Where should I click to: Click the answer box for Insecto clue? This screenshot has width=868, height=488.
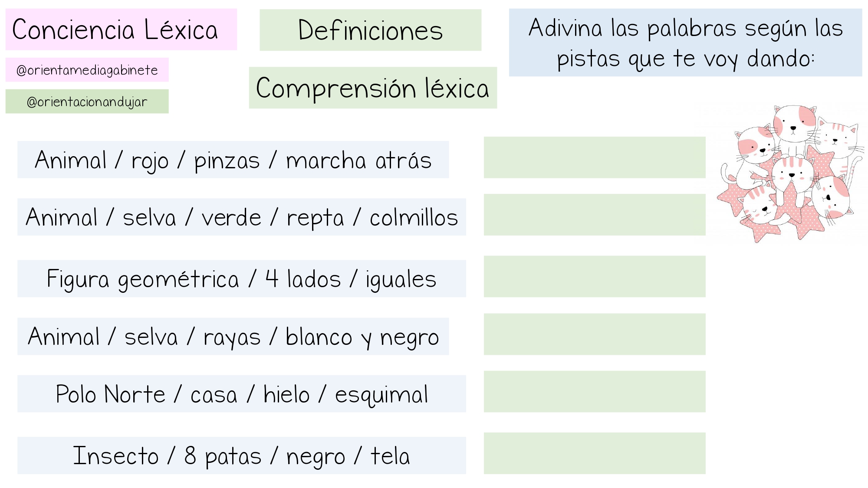click(x=595, y=453)
